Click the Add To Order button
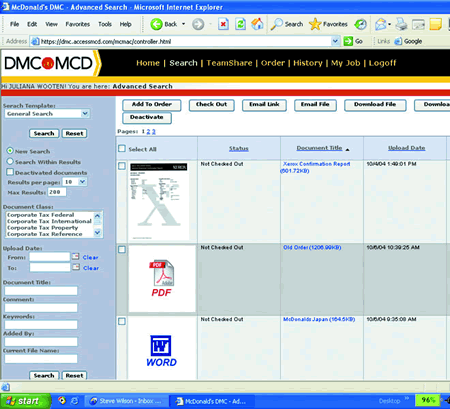The height and width of the screenshot is (409, 450). click(x=152, y=105)
